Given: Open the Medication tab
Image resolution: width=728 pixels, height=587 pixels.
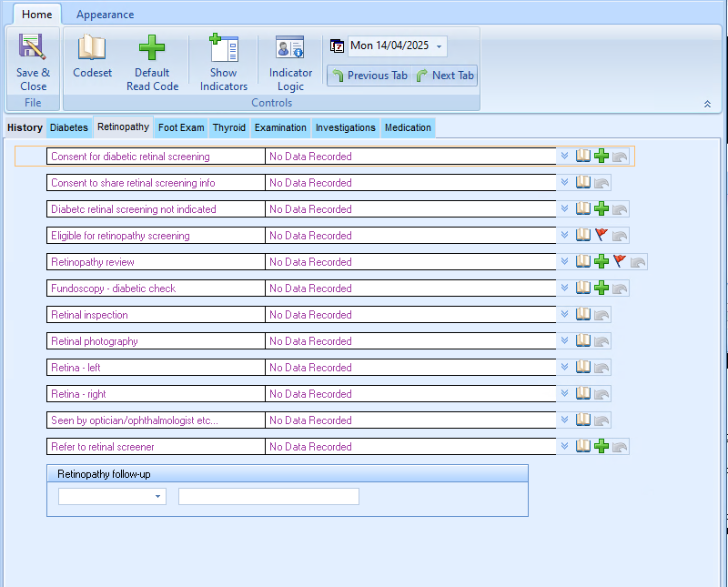Looking at the screenshot, I should (x=408, y=127).
